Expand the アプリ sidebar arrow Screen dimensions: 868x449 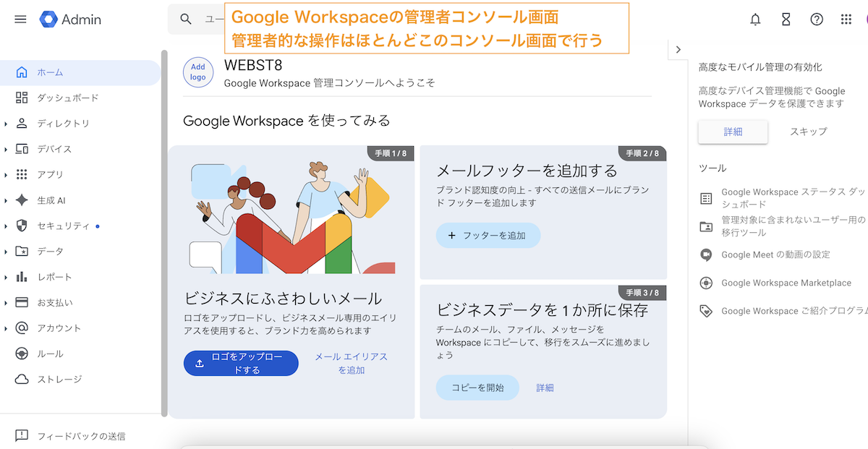click(x=6, y=174)
